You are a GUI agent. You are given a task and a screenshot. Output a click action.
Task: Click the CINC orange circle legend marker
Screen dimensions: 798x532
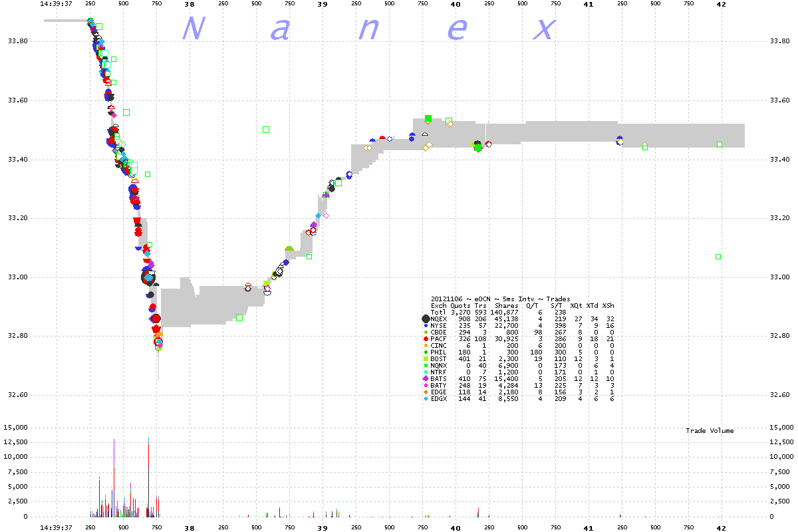(x=426, y=345)
